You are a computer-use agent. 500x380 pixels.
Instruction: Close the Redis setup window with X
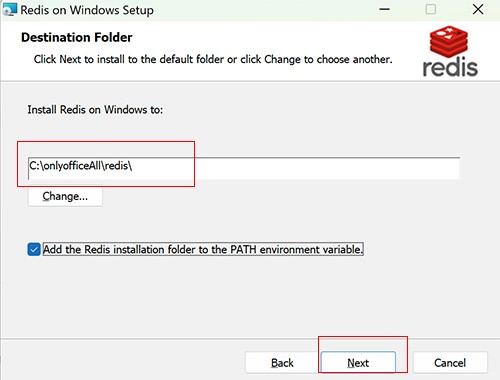tap(478, 9)
